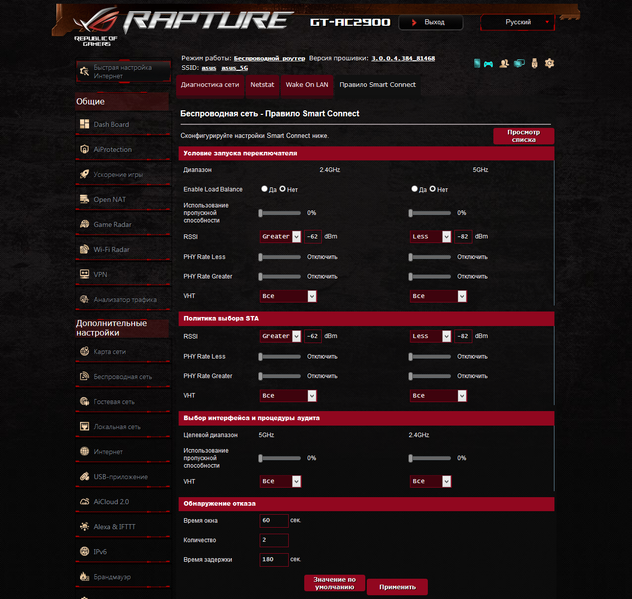Switch to the Wake On LAN tab
632x599 pixels.
tap(307, 85)
